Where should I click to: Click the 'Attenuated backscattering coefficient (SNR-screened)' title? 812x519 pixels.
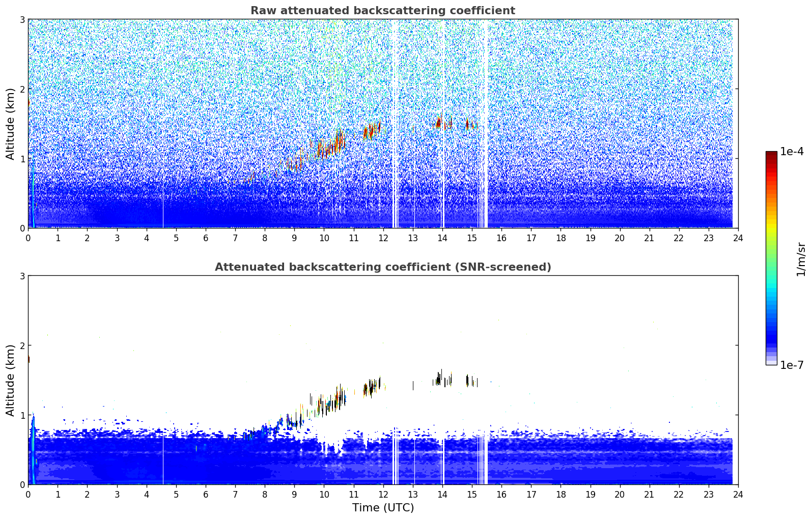382,267
